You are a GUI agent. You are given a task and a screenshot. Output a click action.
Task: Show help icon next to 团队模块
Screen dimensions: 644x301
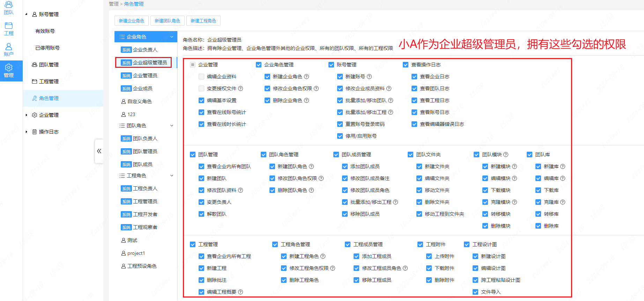(506, 155)
